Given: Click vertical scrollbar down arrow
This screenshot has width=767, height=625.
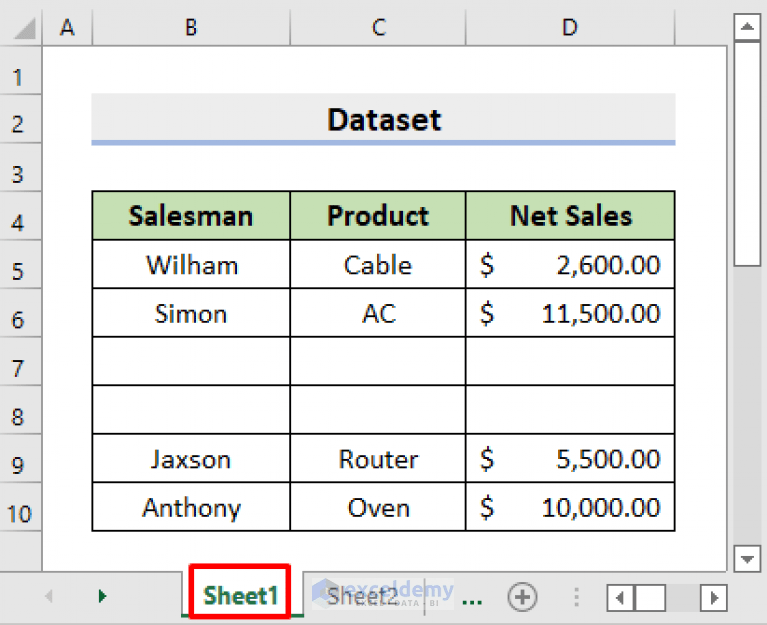Looking at the screenshot, I should (747, 558).
